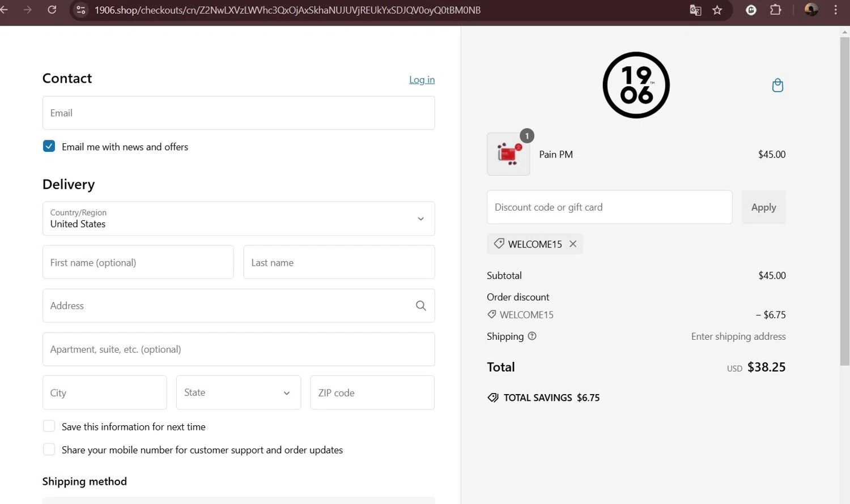Bookmark this page with the star icon
The width and height of the screenshot is (850, 504).
tap(717, 10)
